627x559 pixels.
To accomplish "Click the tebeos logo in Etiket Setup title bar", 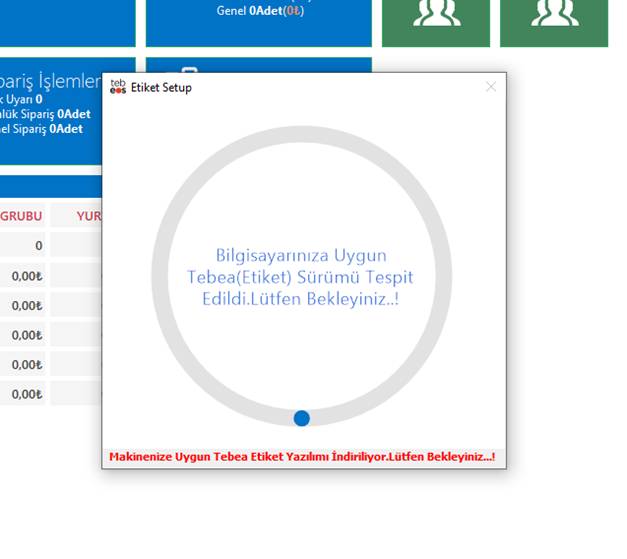I will (x=118, y=86).
